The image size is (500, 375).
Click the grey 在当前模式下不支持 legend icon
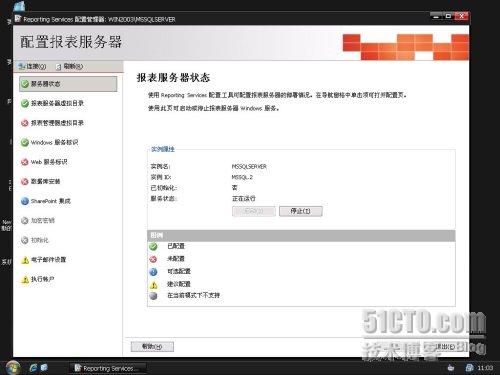click(153, 295)
